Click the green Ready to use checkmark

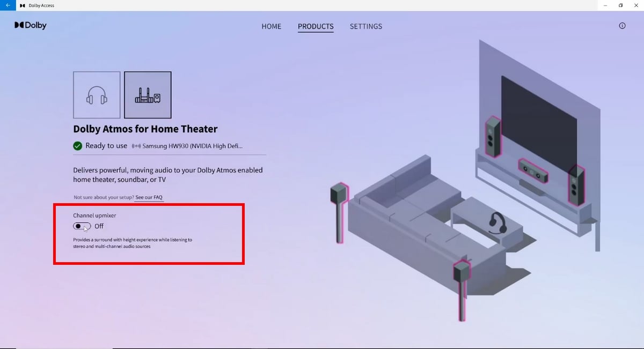77,146
